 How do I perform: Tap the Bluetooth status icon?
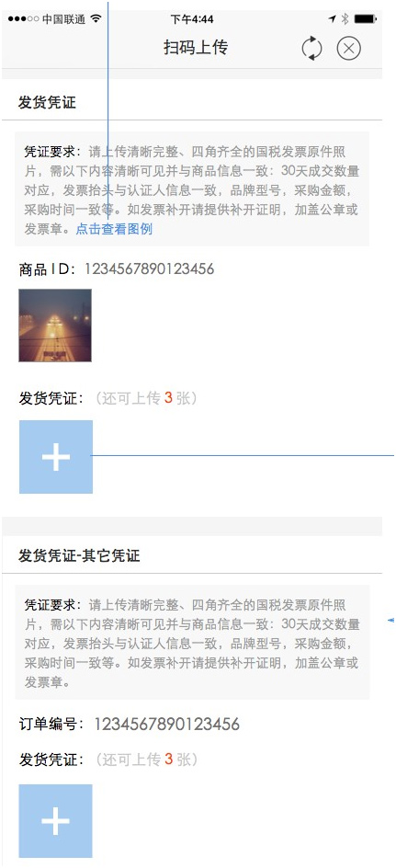[x=345, y=18]
